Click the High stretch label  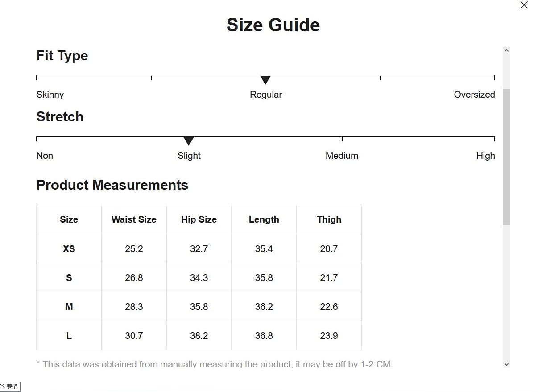point(485,156)
